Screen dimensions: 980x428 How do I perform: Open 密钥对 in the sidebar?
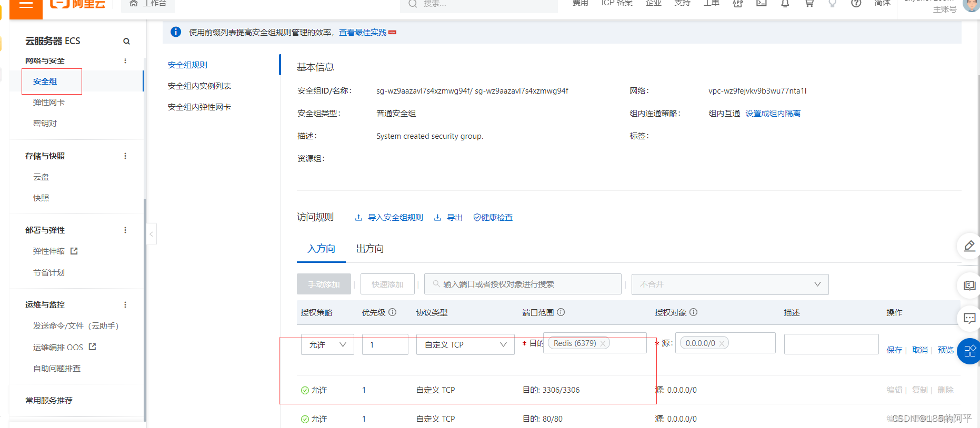pos(45,124)
